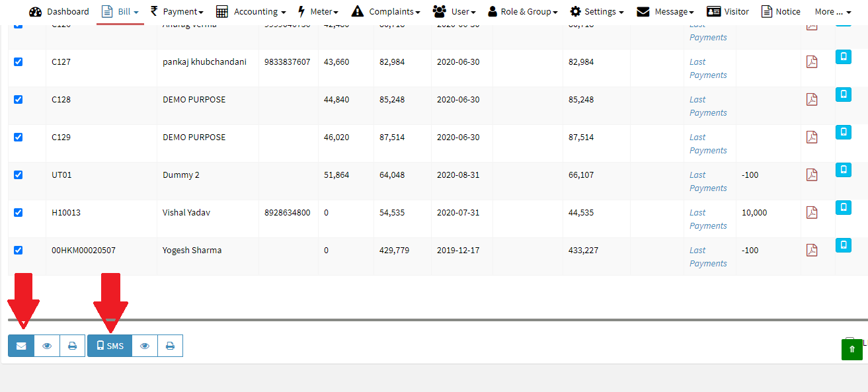The width and height of the screenshot is (868, 392).
Task: Open PDF bill for Yogesh Sharma
Action: click(x=812, y=251)
